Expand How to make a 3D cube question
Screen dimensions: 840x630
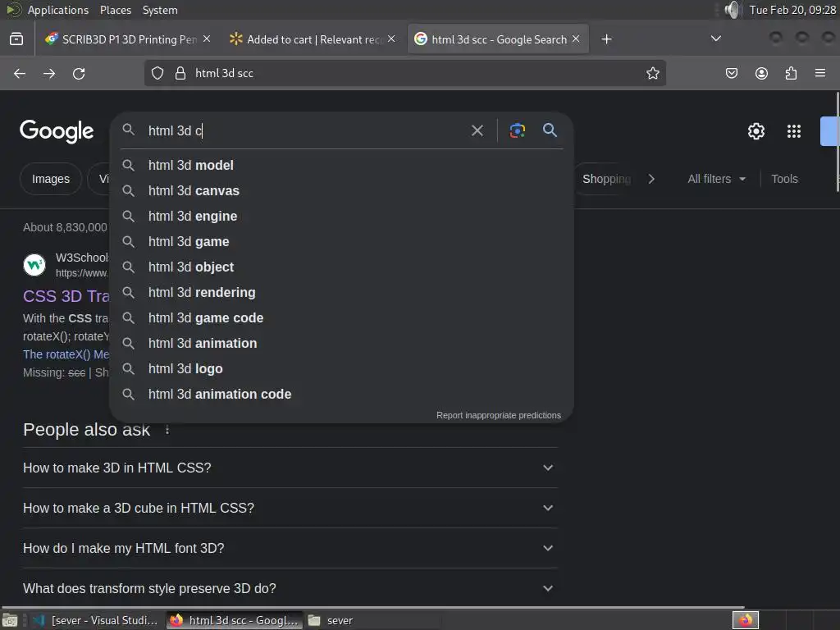[290, 508]
